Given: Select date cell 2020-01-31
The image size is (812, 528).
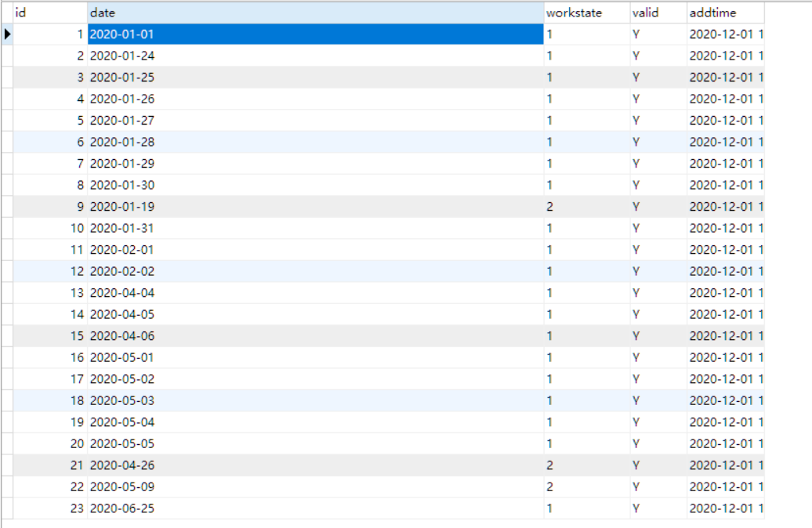Looking at the screenshot, I should click(315, 228).
